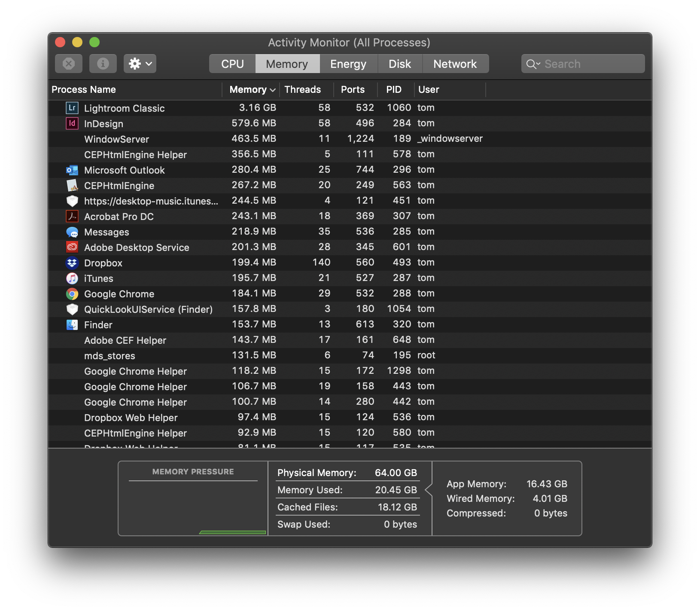Select the Adobe CEF Helper row
700x611 pixels.
tap(350, 340)
